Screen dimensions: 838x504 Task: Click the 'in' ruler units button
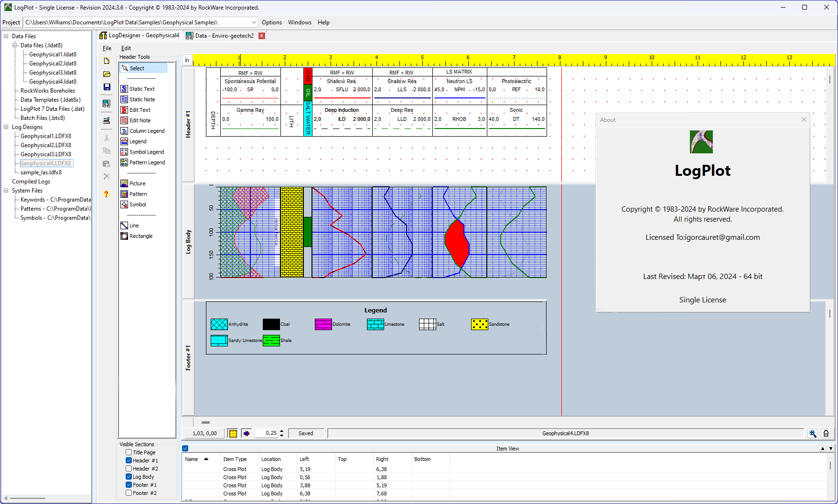187,60
